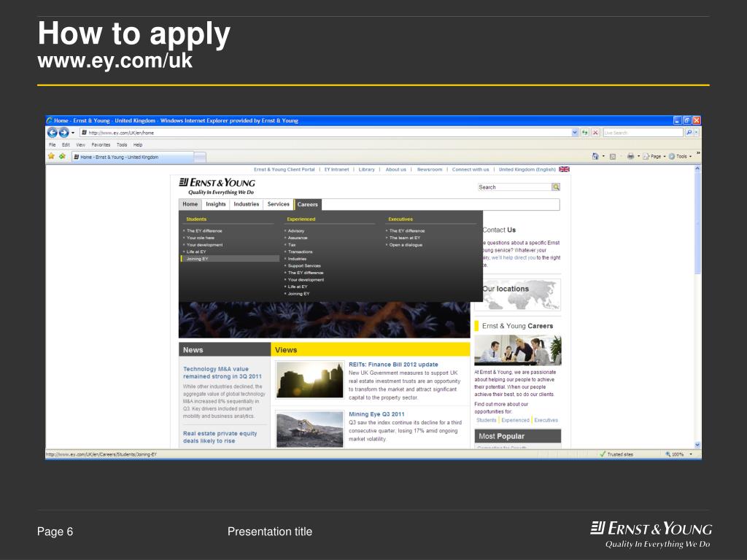Image resolution: width=747 pixels, height=560 pixels.
Task: Click Transactions under Experienced
Action: (x=300, y=252)
